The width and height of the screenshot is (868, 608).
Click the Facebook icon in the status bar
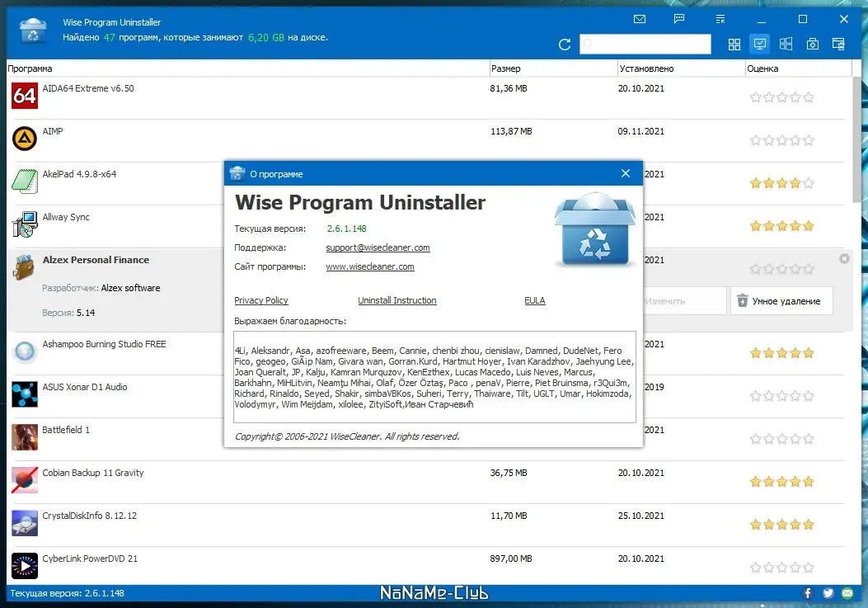pyautogui.click(x=807, y=592)
